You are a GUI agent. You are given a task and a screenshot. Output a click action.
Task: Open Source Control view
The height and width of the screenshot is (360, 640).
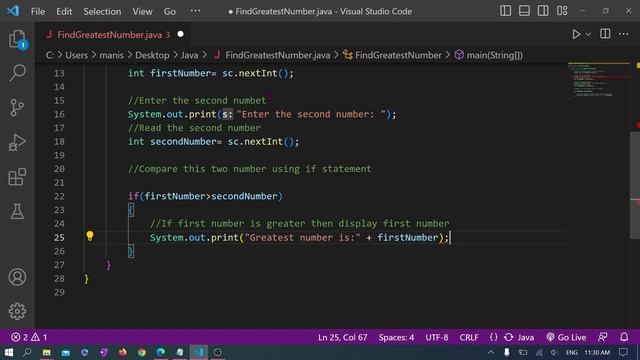(17, 108)
